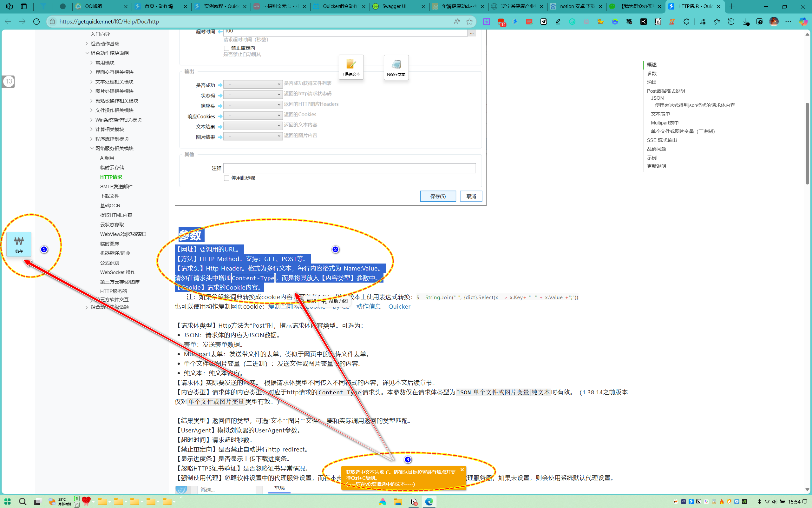The image size is (812, 508).
Task: Expand 常用模块 tree node
Action: coord(91,63)
